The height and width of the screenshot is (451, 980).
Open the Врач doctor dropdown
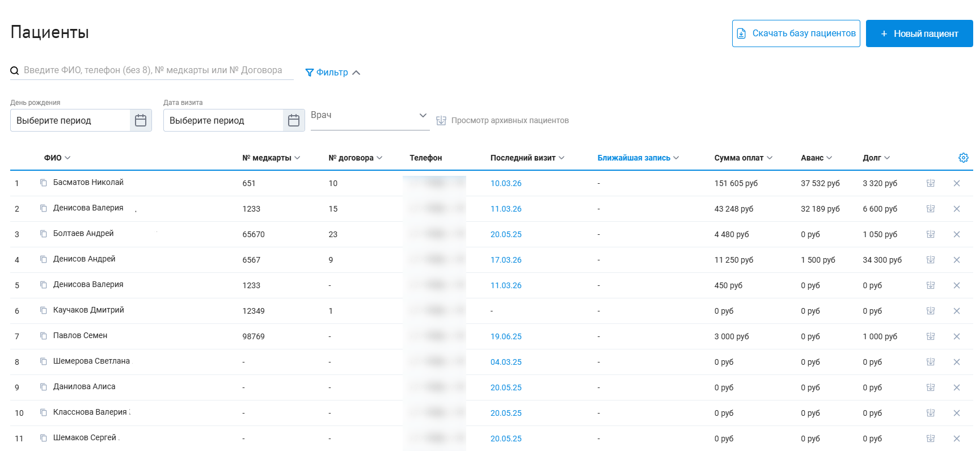coord(370,116)
